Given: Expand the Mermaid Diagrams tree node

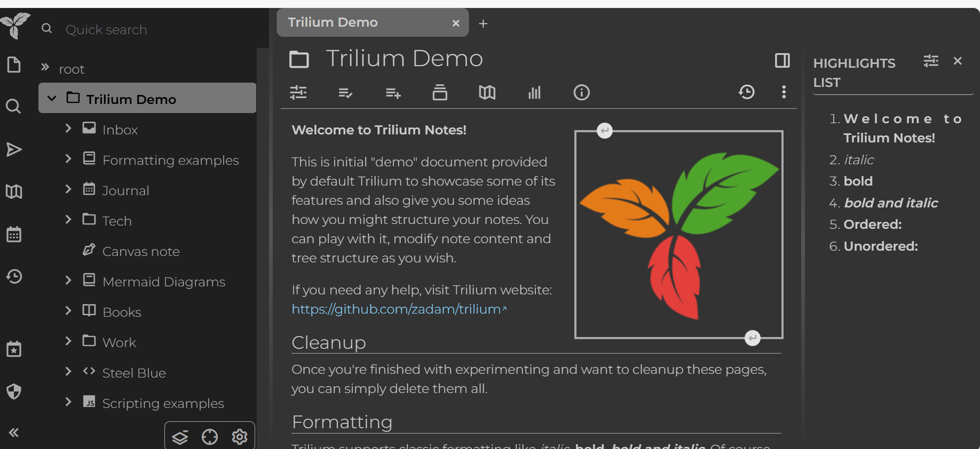Looking at the screenshot, I should (68, 280).
